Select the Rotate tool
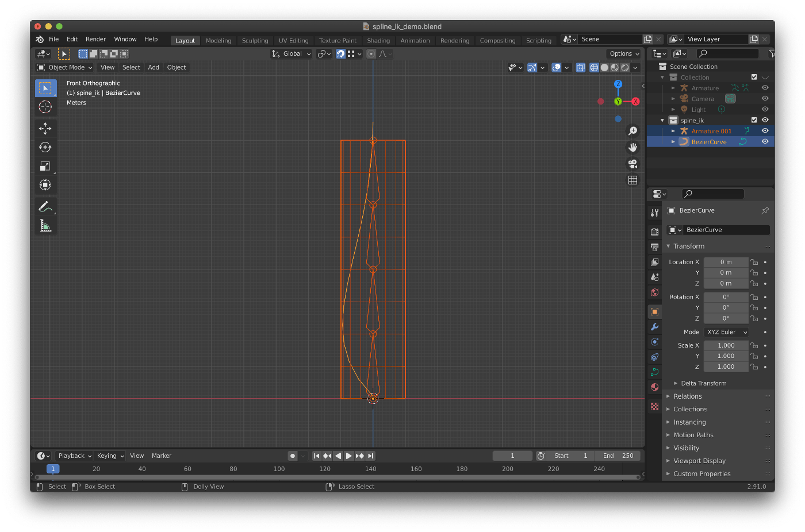The height and width of the screenshot is (532, 805). [x=45, y=147]
